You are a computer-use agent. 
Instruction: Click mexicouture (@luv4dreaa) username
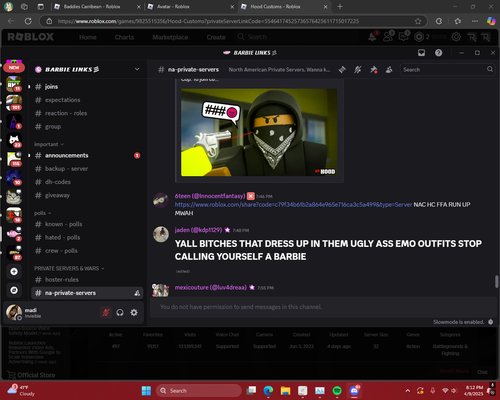click(x=211, y=287)
